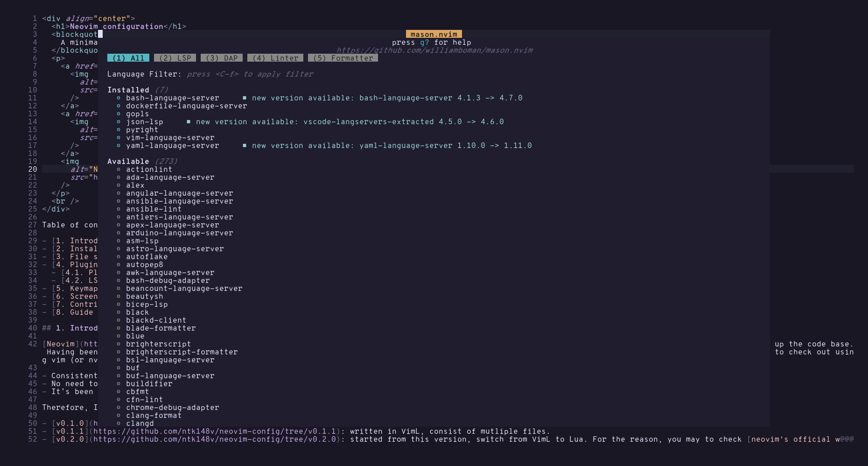Open the (5) Formatter tab
The image size is (868, 466).
pos(343,58)
